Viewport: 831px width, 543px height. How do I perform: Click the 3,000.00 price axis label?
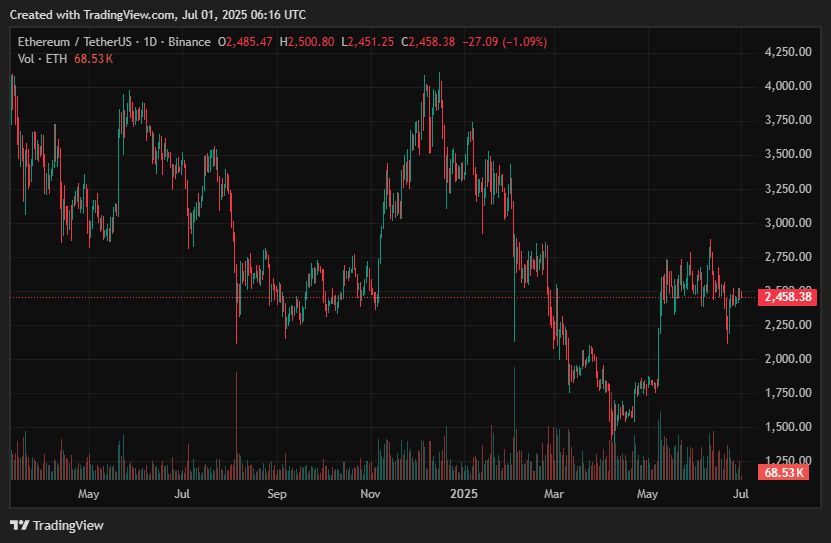tap(786, 223)
